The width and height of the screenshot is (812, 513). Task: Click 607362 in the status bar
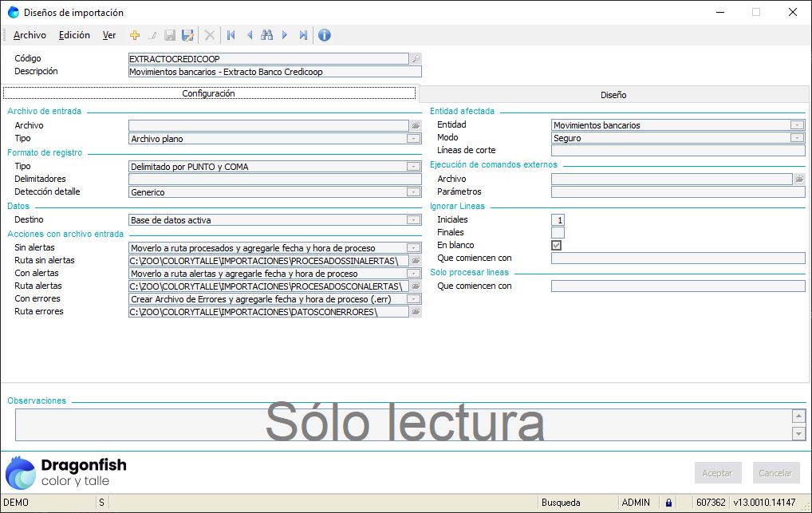tap(711, 503)
